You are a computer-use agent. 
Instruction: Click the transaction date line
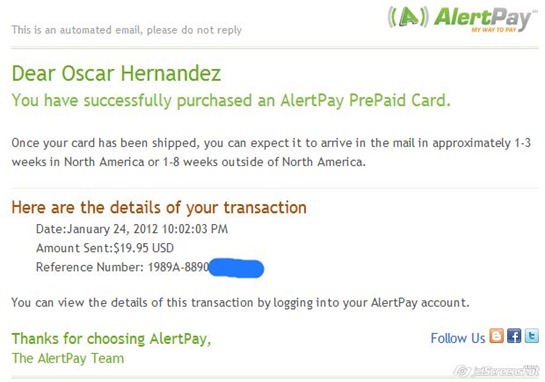(132, 229)
